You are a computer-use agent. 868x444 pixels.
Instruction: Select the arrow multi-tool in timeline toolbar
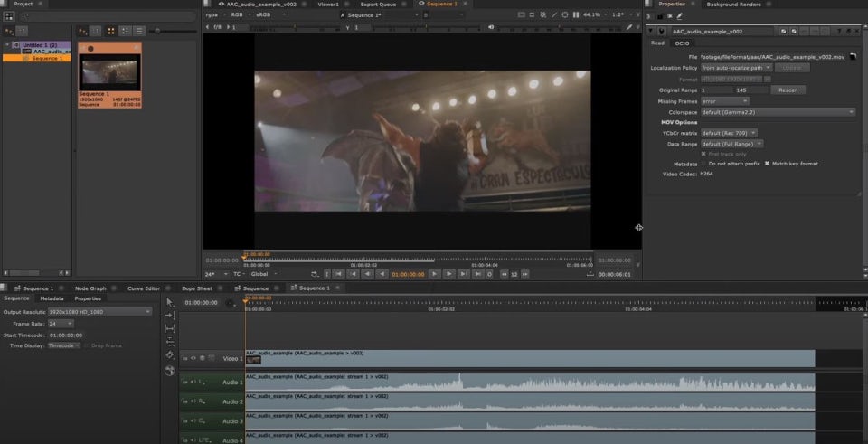tap(169, 302)
